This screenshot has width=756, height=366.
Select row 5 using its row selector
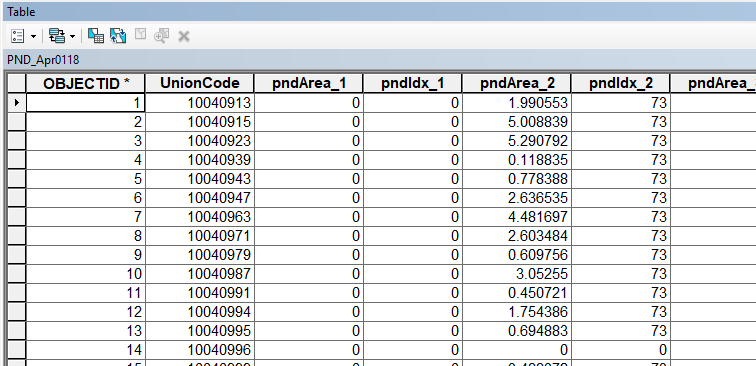coord(16,179)
